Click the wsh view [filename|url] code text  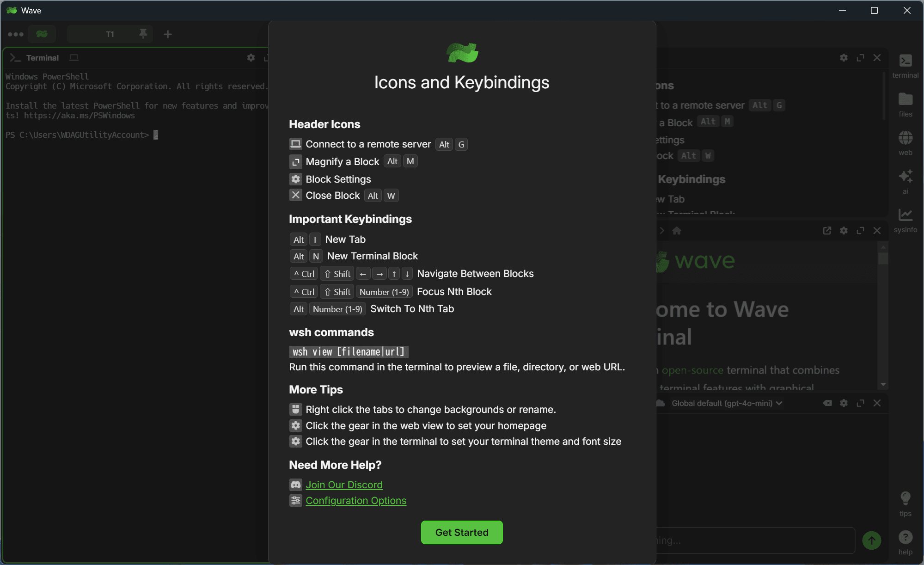click(349, 352)
